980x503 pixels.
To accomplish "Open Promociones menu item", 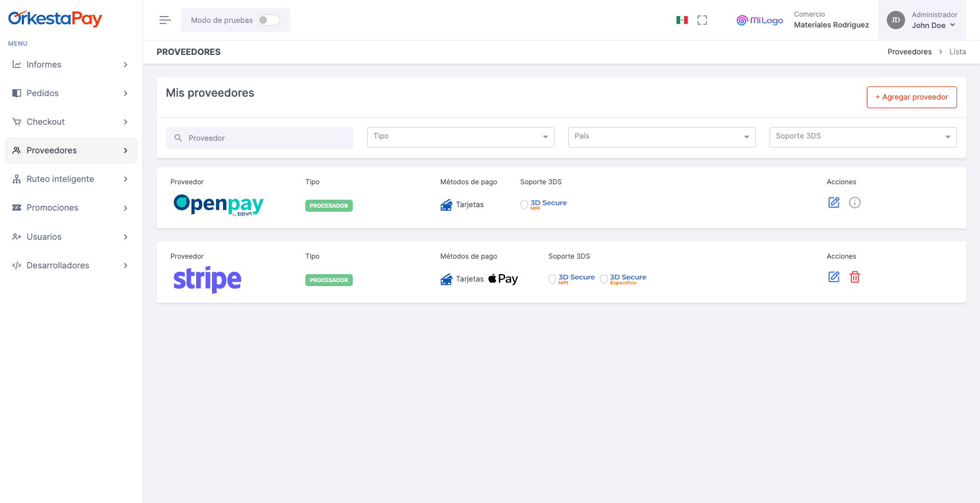I will 71,208.
